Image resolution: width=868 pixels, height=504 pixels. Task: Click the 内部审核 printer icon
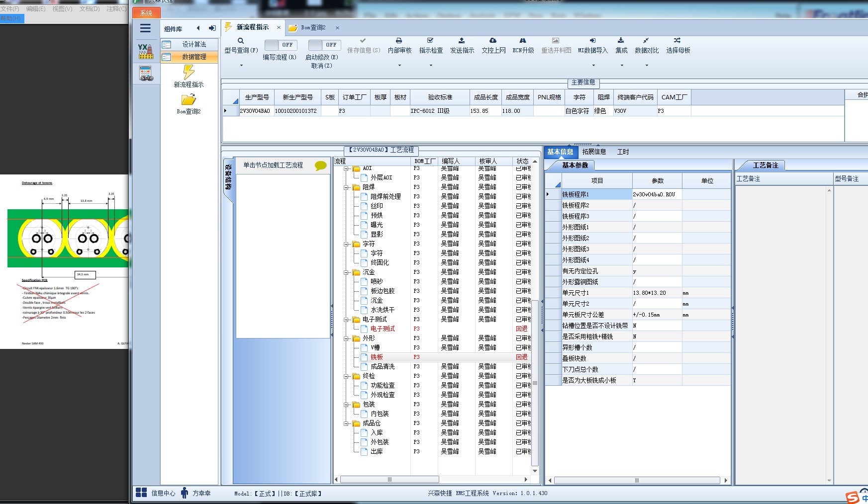point(399,41)
